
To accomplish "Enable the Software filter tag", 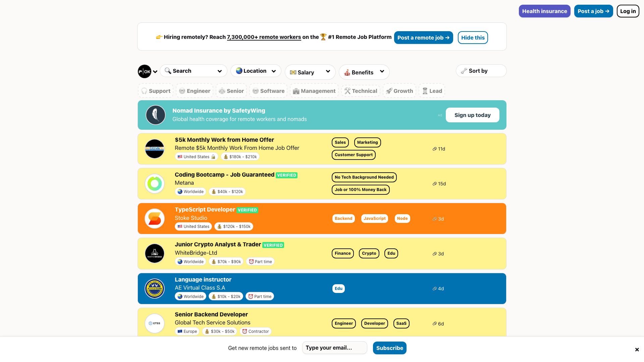I will click(x=268, y=90).
